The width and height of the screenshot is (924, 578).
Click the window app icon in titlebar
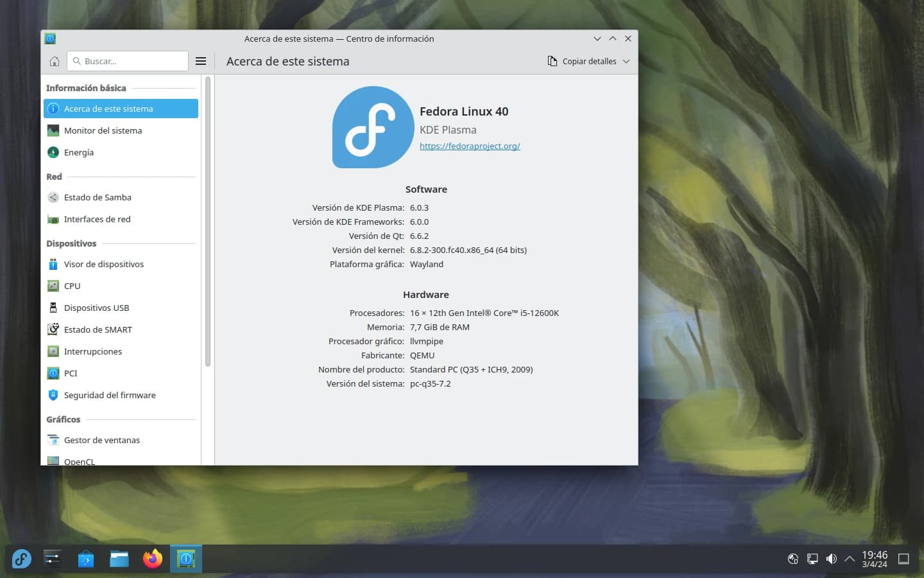pos(50,39)
